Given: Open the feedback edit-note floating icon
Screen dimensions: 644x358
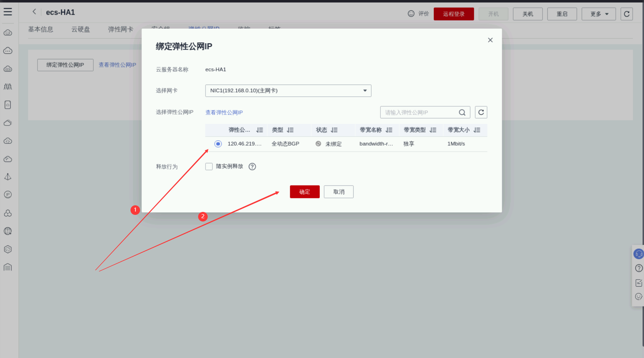Looking at the screenshot, I should (x=639, y=283).
